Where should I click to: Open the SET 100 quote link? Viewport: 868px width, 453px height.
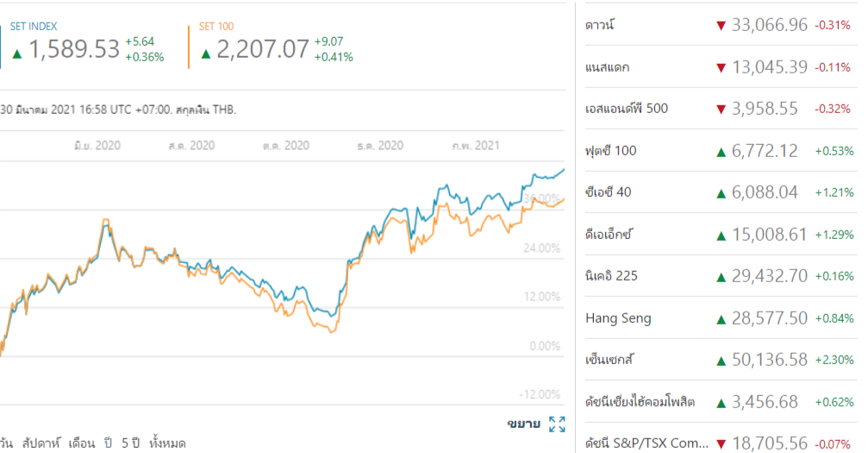click(216, 27)
